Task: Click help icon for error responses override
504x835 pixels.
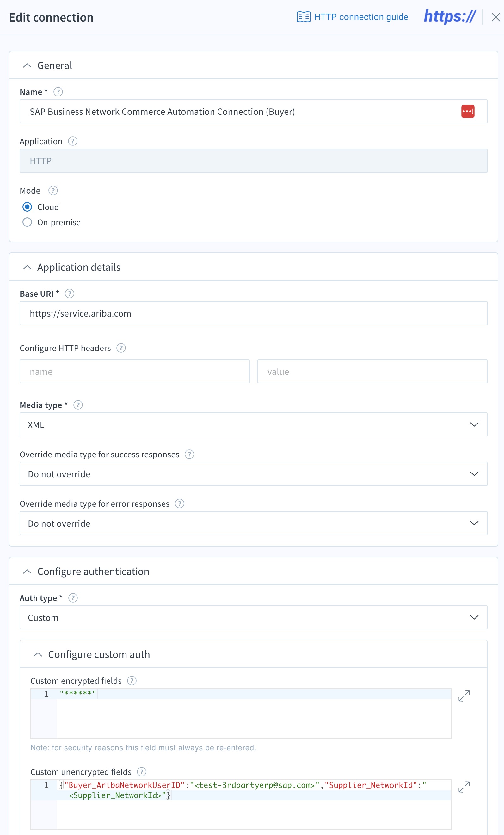Action: point(180,504)
